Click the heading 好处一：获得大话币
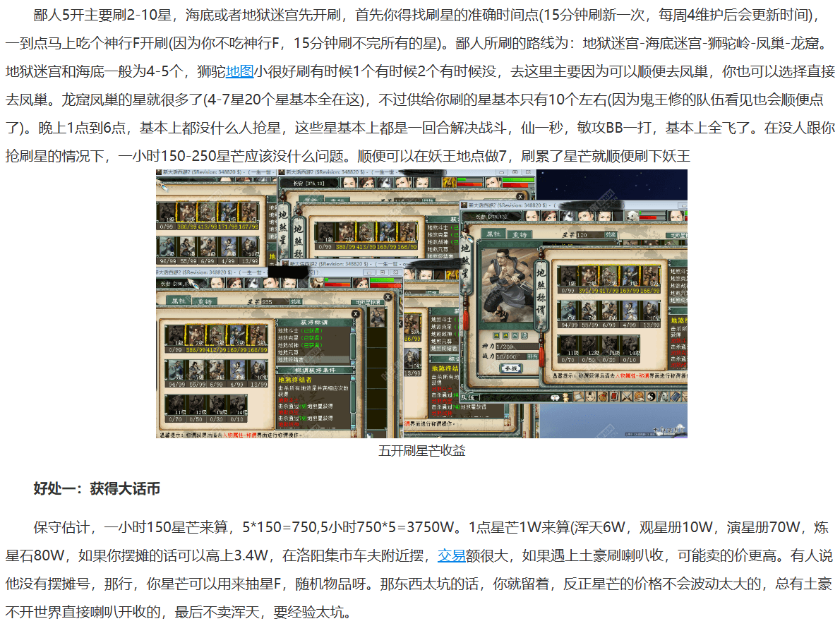The image size is (840, 626). tap(97, 488)
